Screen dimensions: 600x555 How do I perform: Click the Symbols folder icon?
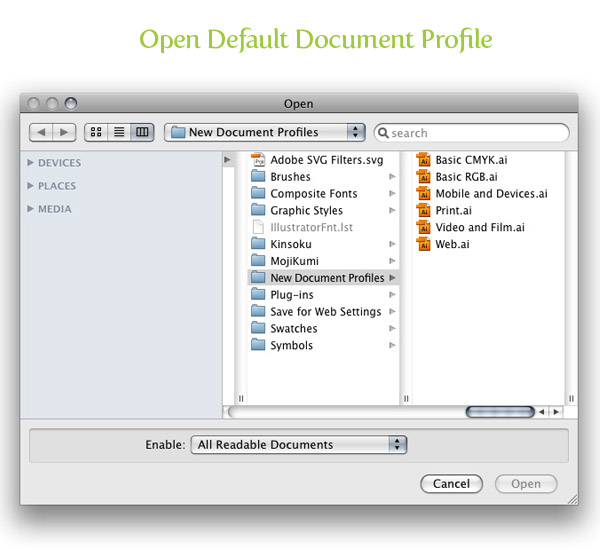[x=258, y=345]
